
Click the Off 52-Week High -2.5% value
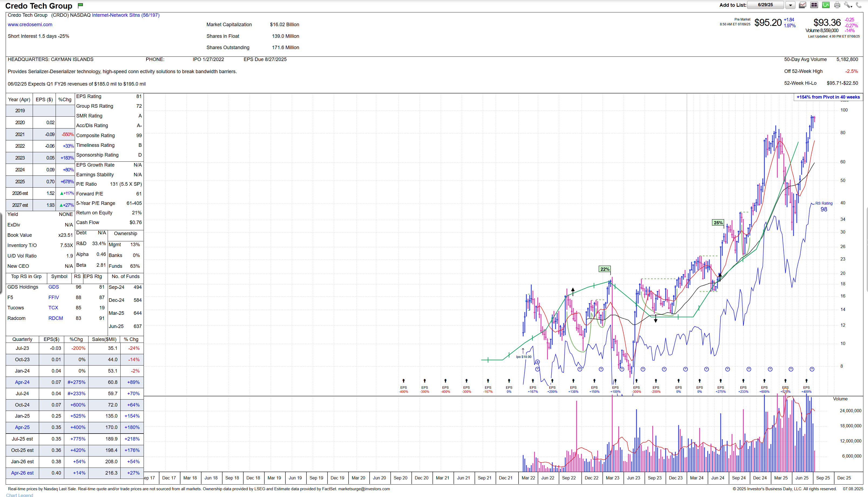[x=852, y=71]
